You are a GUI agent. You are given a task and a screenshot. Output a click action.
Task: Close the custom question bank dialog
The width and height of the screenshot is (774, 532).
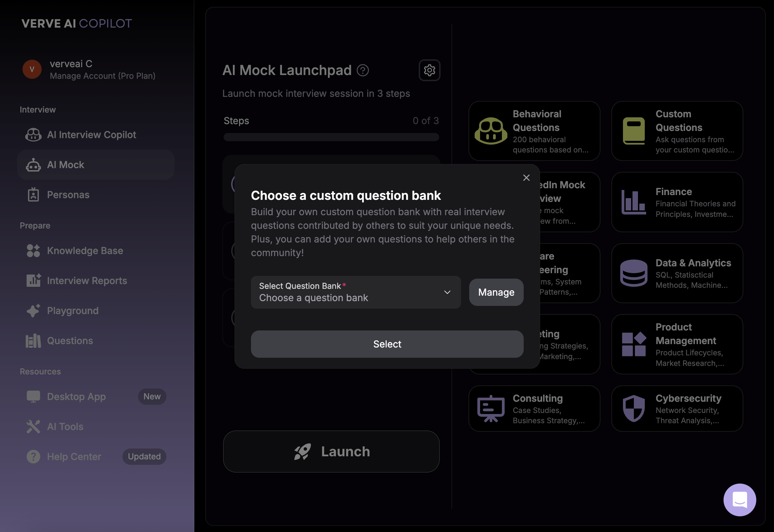click(526, 178)
